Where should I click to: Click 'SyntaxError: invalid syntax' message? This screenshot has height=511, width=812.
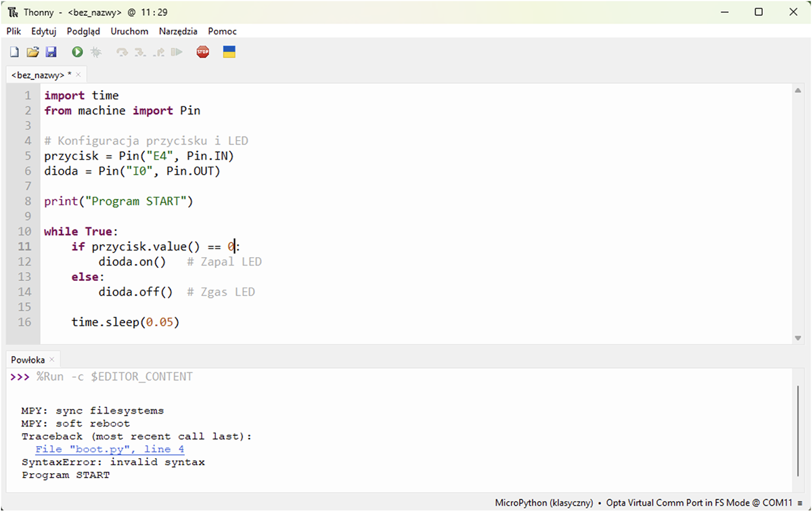pyautogui.click(x=113, y=462)
